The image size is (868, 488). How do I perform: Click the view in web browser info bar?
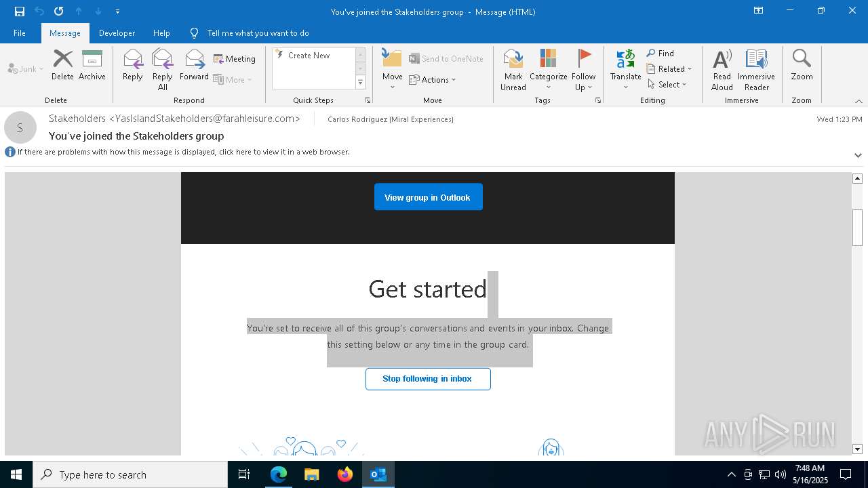(x=183, y=152)
